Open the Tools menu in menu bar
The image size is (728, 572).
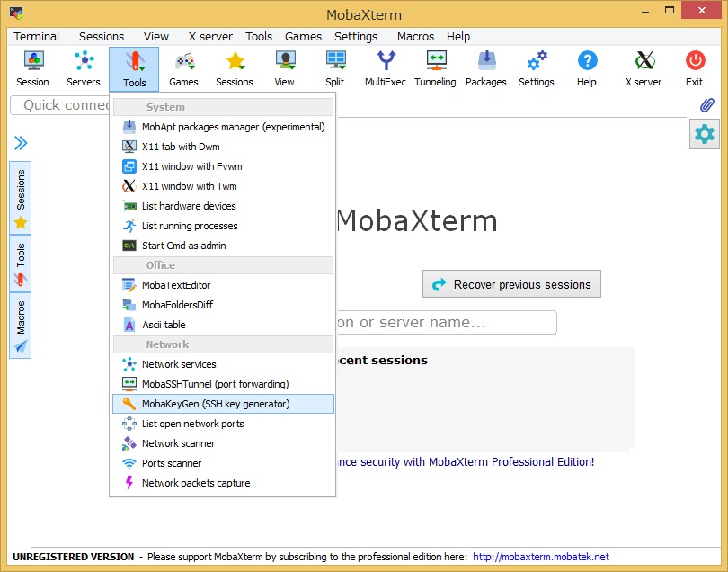click(x=259, y=36)
